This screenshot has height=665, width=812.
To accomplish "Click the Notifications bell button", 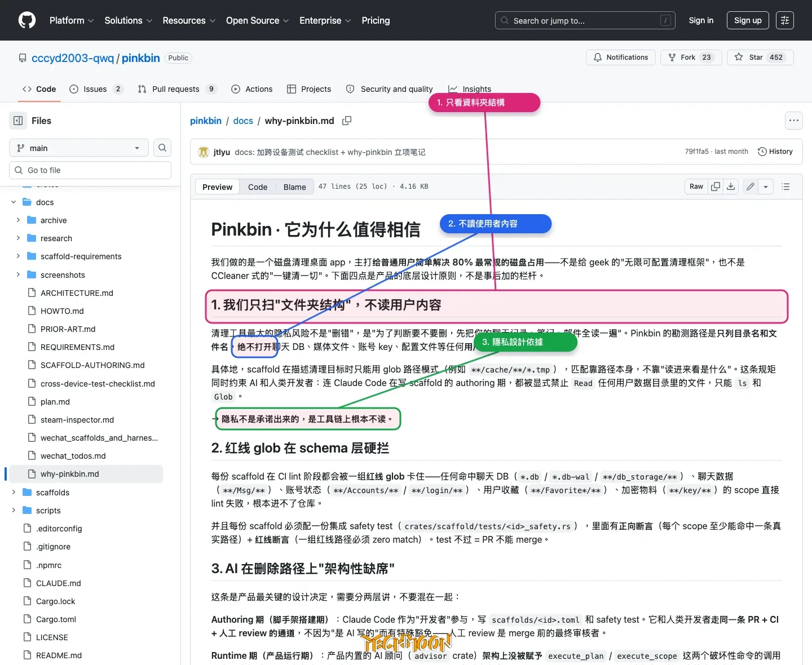I will click(x=621, y=57).
